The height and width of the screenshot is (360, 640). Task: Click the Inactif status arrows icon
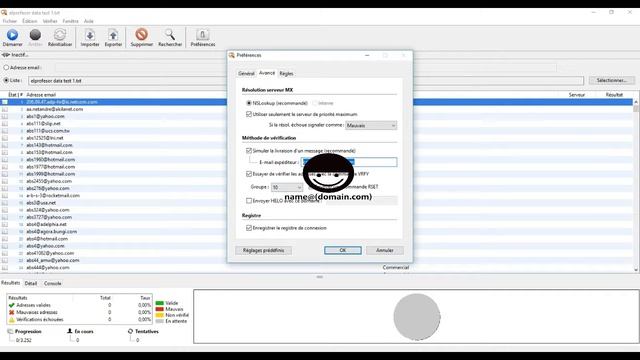(x=6, y=55)
